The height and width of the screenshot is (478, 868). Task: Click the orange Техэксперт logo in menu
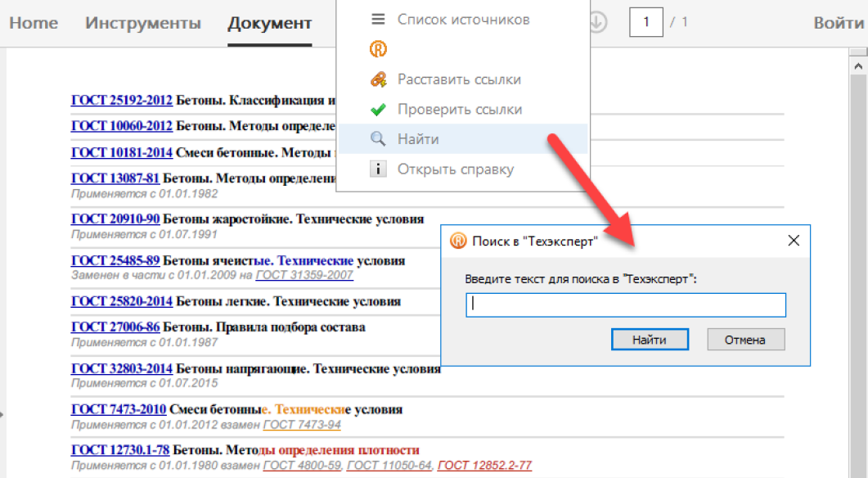coord(378,49)
